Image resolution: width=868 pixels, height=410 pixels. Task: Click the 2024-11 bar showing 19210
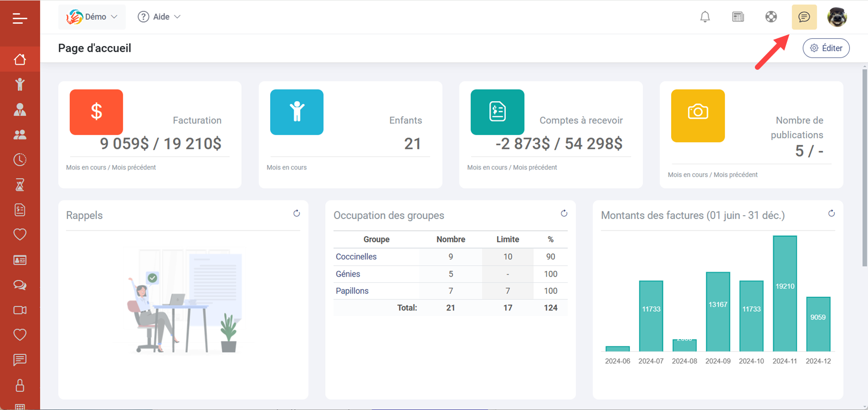pyautogui.click(x=784, y=293)
